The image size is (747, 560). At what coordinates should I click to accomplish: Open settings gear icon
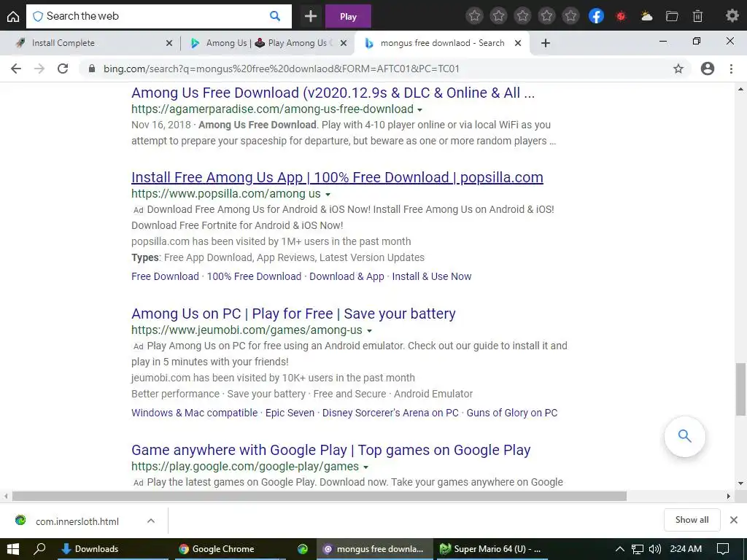pos(732,16)
